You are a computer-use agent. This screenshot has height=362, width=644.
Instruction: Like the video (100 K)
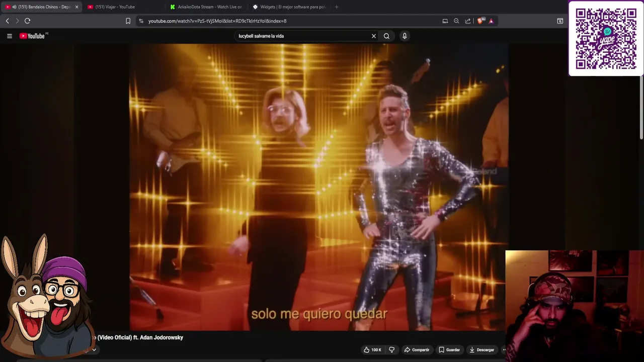372,349
